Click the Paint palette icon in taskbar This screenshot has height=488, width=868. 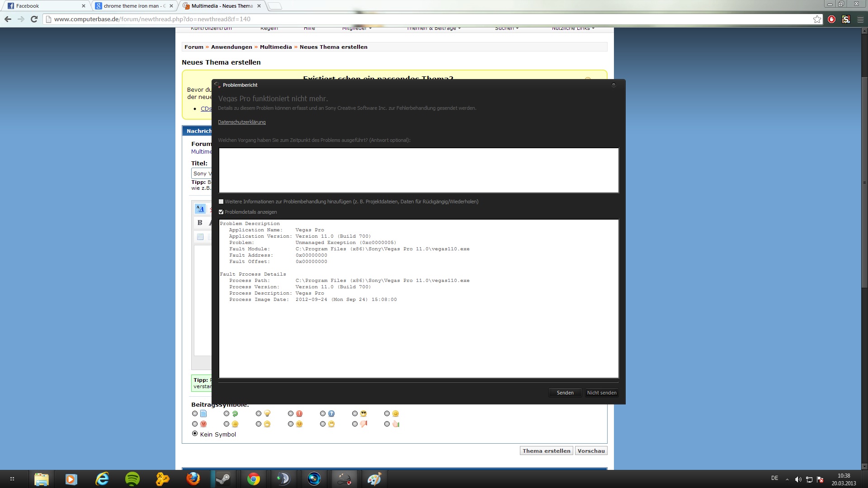point(374,479)
